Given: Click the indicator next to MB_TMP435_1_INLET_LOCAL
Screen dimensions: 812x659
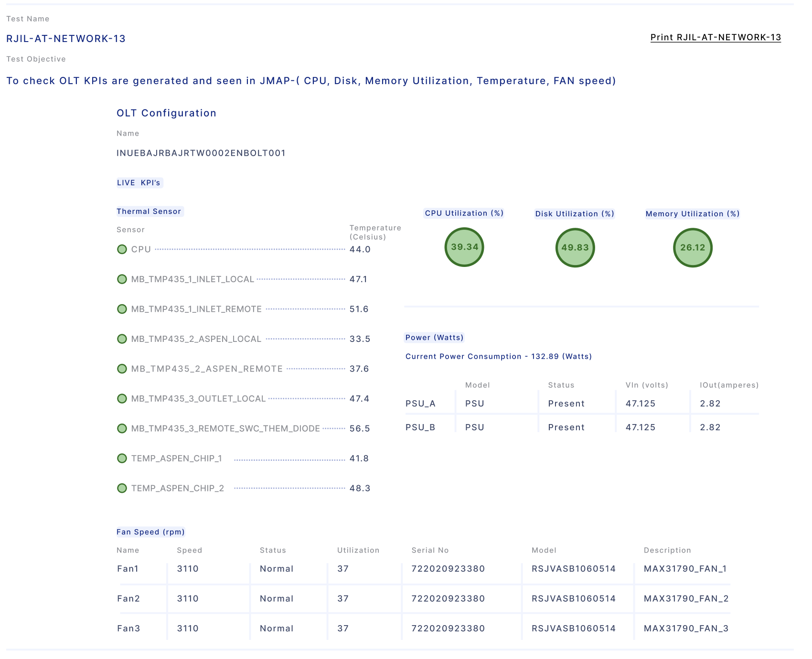Looking at the screenshot, I should click(122, 279).
